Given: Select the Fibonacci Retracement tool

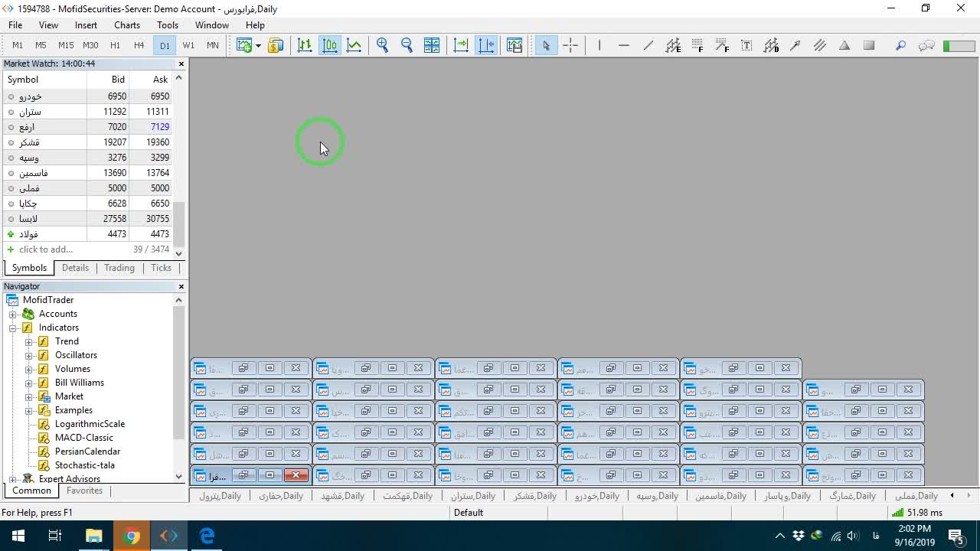Looking at the screenshot, I should click(x=697, y=45).
